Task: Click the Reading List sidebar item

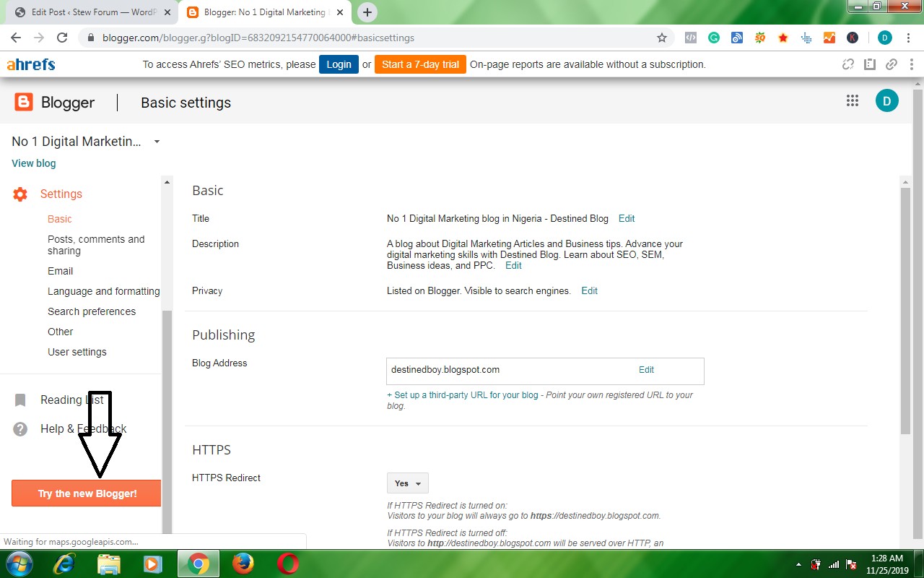Action: pyautogui.click(x=72, y=400)
